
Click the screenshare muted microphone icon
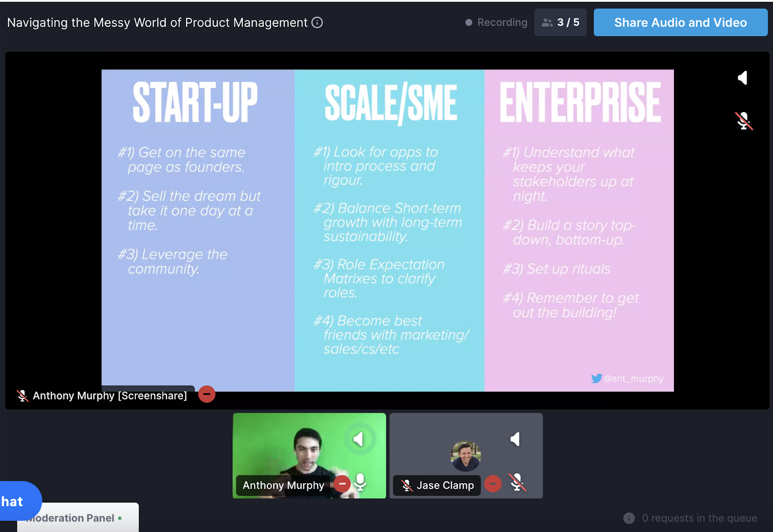point(744,121)
